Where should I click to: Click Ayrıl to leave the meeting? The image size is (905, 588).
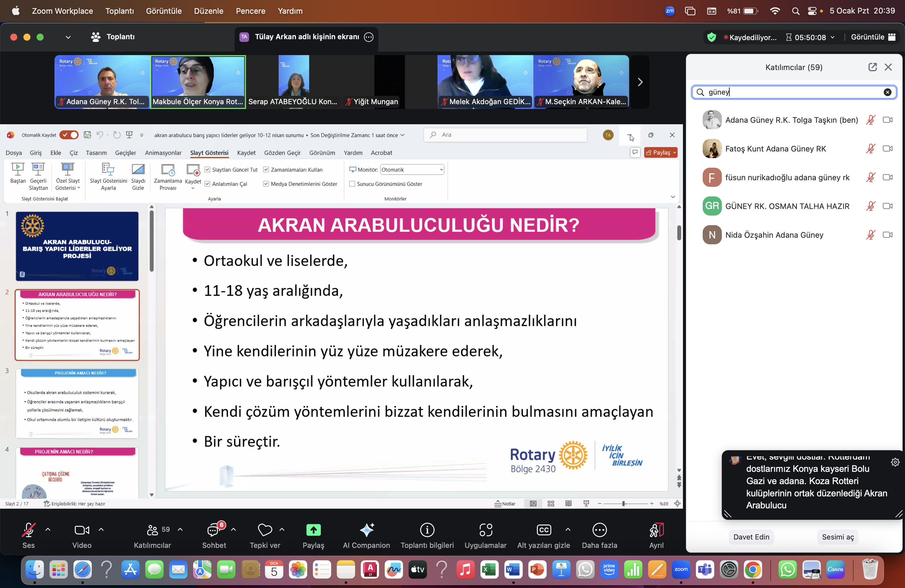tap(656, 530)
